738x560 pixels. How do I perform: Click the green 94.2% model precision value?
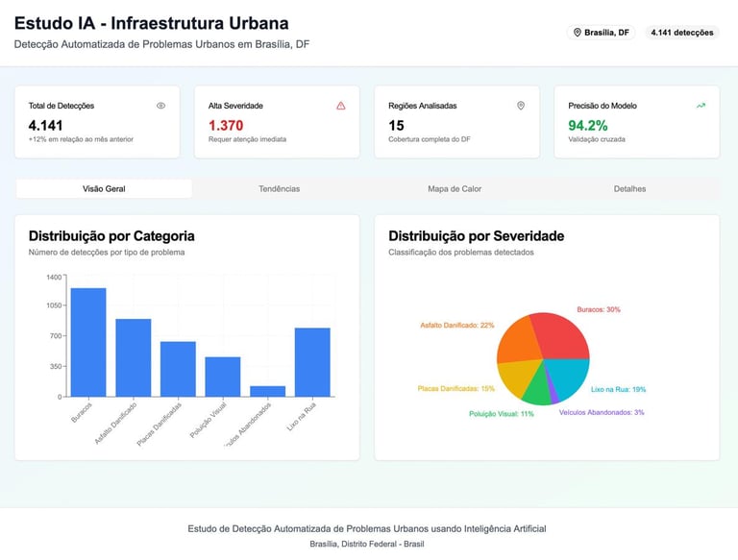[588, 126]
